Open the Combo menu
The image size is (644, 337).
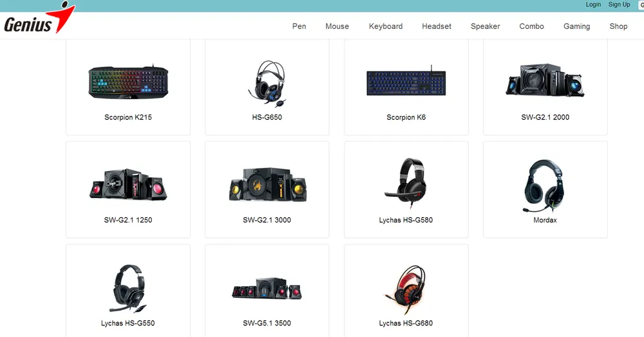(x=531, y=26)
